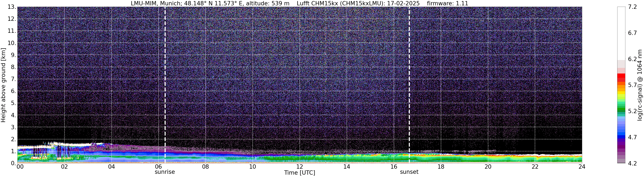The image size is (644, 177).
Task: Click the x-axis tick label '04'
Action: [112, 167]
